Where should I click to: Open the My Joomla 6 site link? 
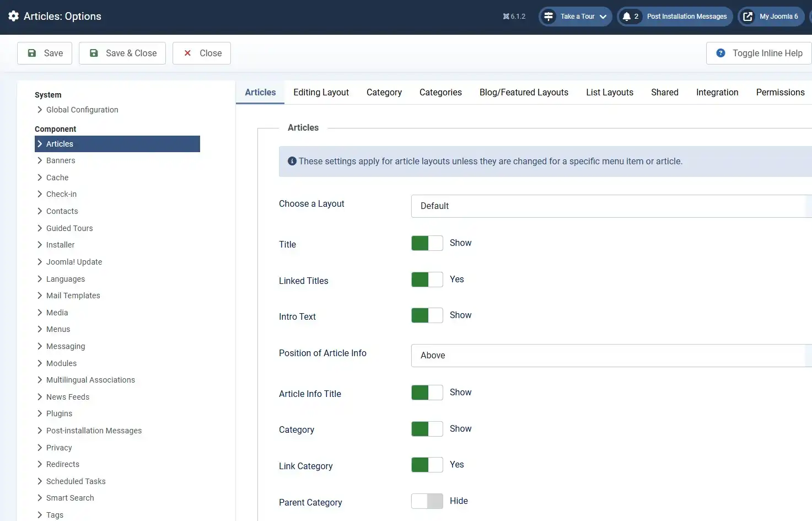[771, 17]
